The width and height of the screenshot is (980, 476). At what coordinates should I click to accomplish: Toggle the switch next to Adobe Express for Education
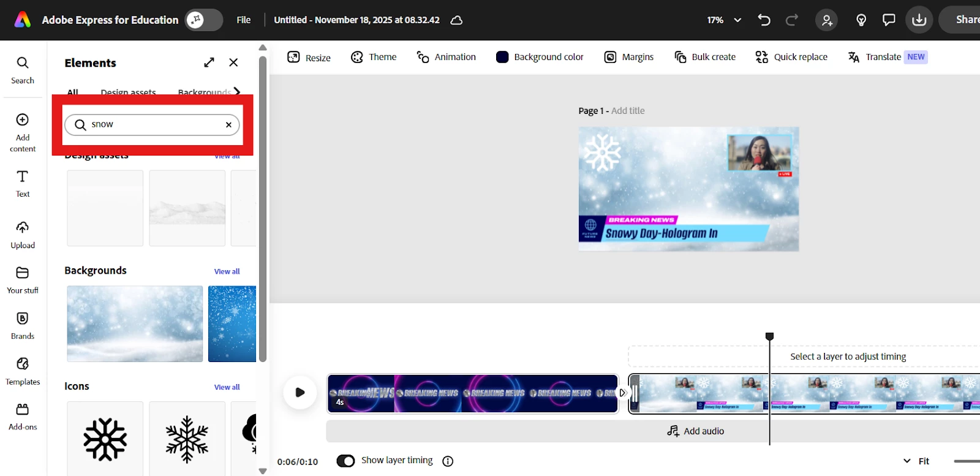tap(205, 20)
